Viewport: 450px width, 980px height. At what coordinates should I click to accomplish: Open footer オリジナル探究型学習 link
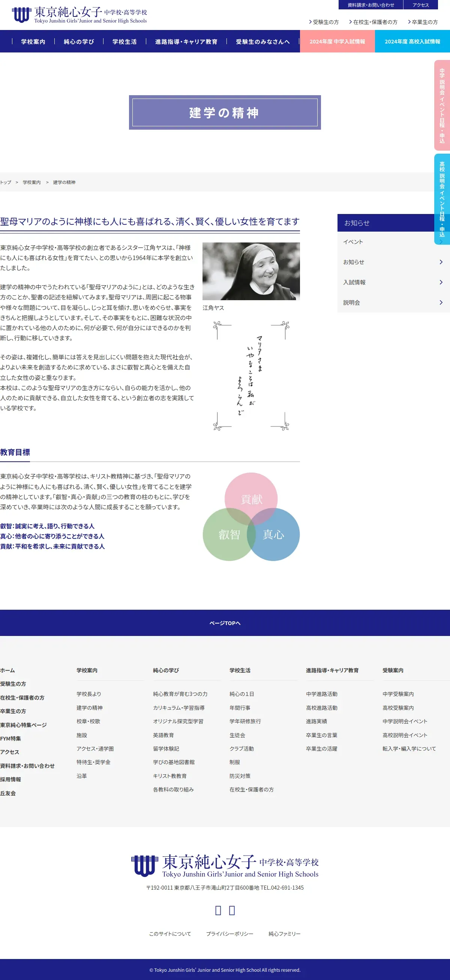178,721
